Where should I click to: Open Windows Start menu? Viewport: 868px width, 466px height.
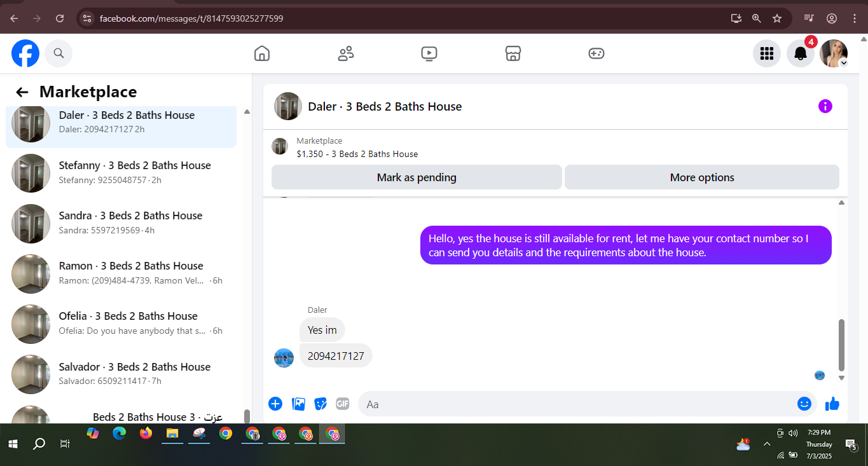coord(13,444)
